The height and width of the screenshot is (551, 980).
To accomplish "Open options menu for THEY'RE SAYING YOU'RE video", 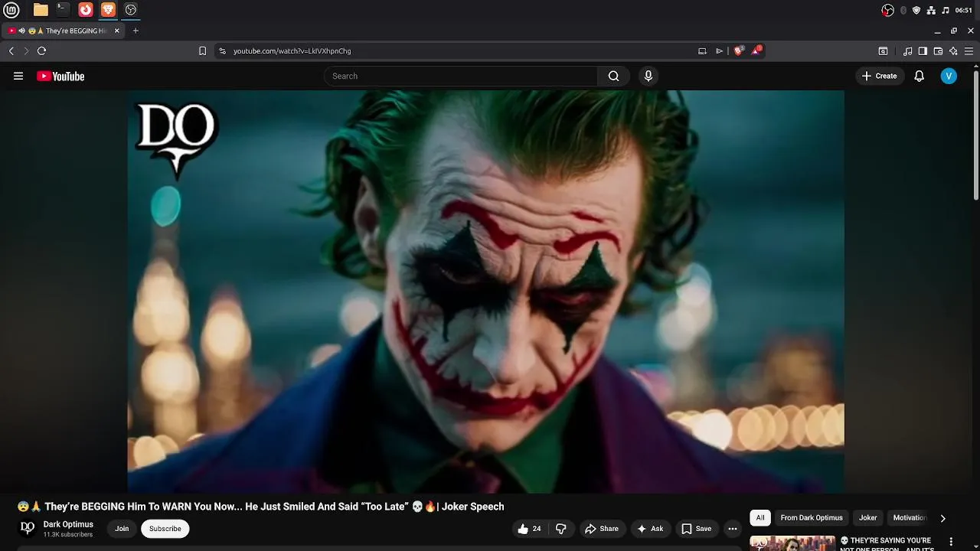I will click(x=952, y=542).
